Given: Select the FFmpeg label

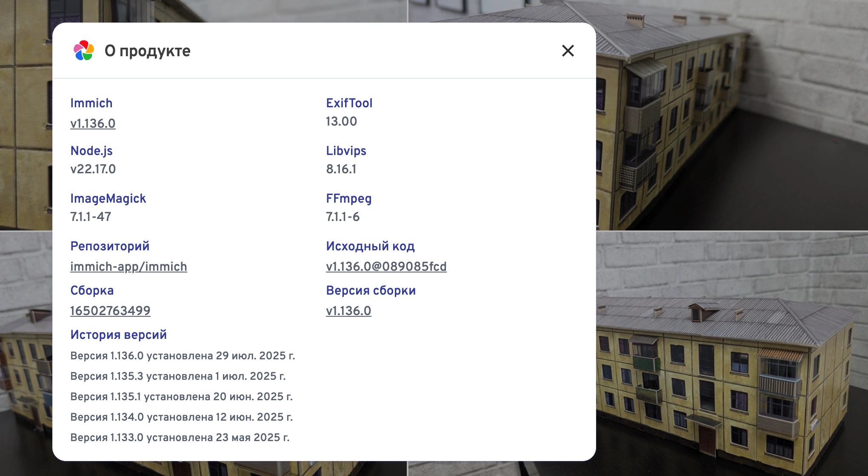Looking at the screenshot, I should (x=348, y=198).
